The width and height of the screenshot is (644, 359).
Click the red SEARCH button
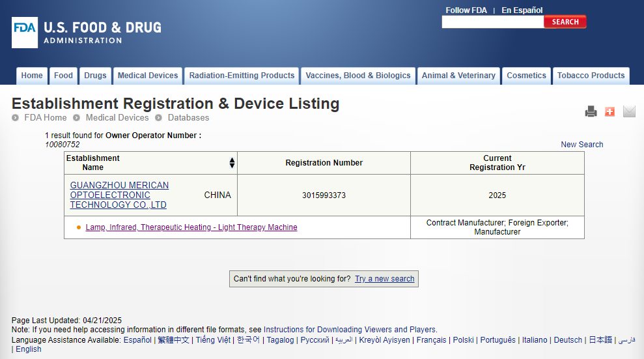565,22
